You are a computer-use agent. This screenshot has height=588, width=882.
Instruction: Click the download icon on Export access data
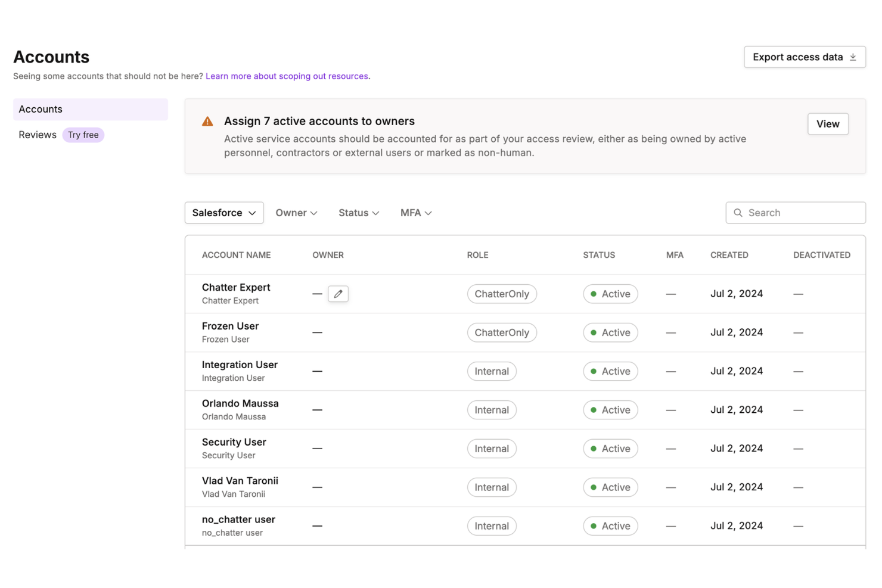pos(853,57)
